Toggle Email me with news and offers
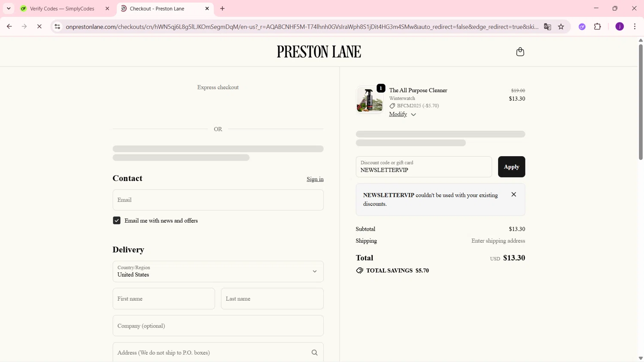The image size is (644, 362). coord(117,220)
